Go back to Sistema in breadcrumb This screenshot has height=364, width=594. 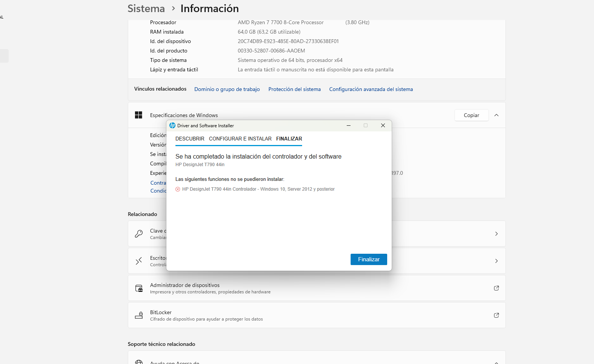[x=146, y=8]
